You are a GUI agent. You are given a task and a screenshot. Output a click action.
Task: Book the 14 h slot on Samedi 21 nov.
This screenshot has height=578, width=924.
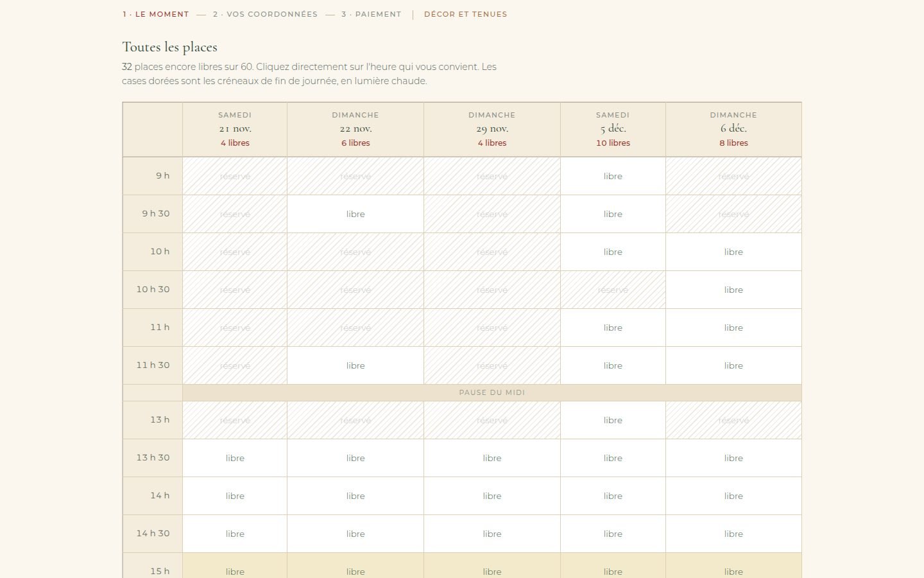[x=235, y=496]
